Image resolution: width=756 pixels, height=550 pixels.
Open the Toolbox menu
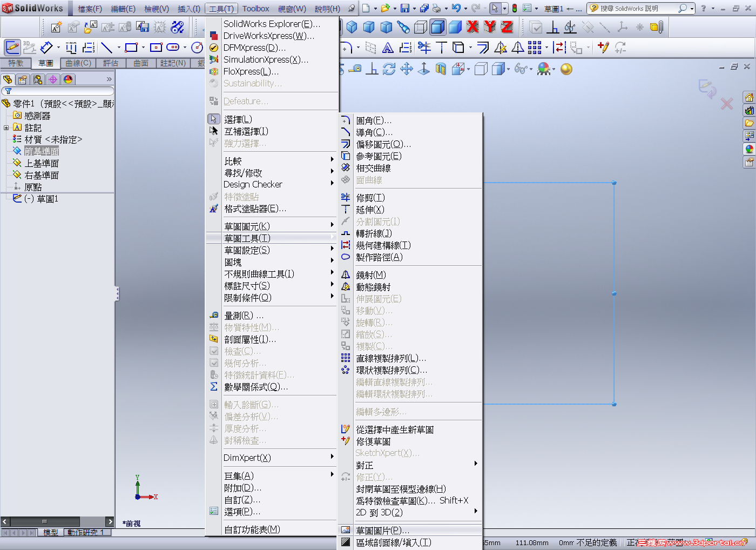click(x=256, y=9)
